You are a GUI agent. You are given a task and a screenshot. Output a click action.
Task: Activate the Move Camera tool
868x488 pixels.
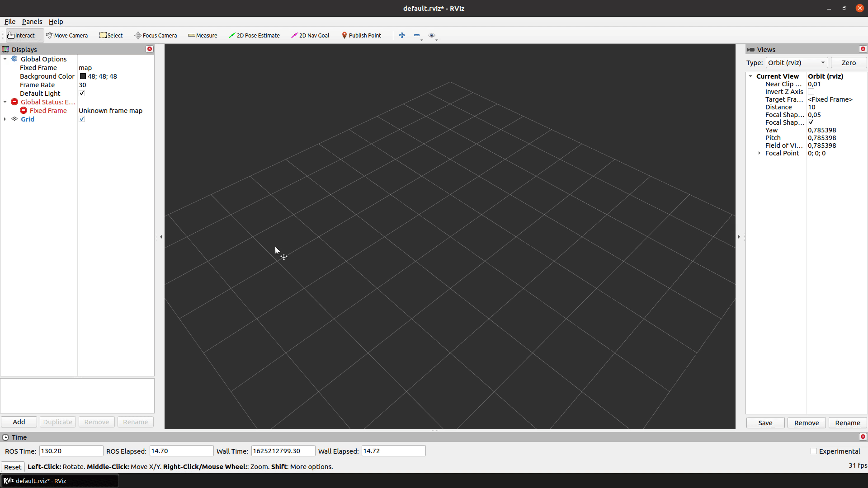click(67, 35)
